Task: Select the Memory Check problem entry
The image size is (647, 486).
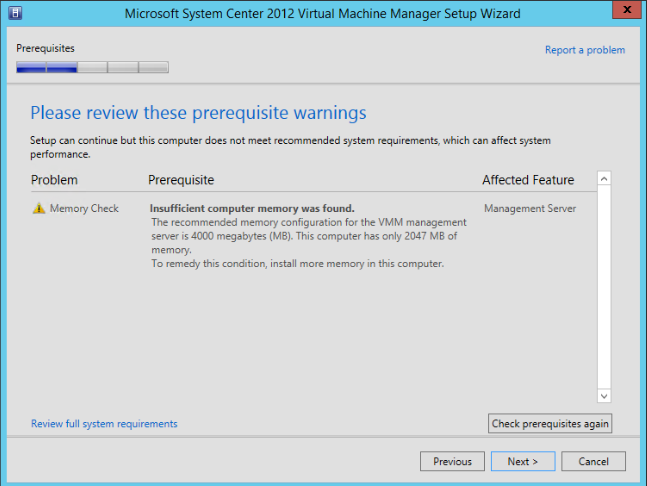Action: pyautogui.click(x=84, y=209)
